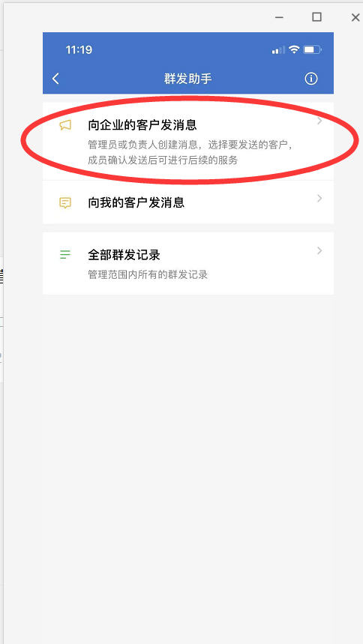Image resolution: width=363 pixels, height=644 pixels.
Task: Open 向我的客户发消息 menu entry
Action: tap(188, 202)
